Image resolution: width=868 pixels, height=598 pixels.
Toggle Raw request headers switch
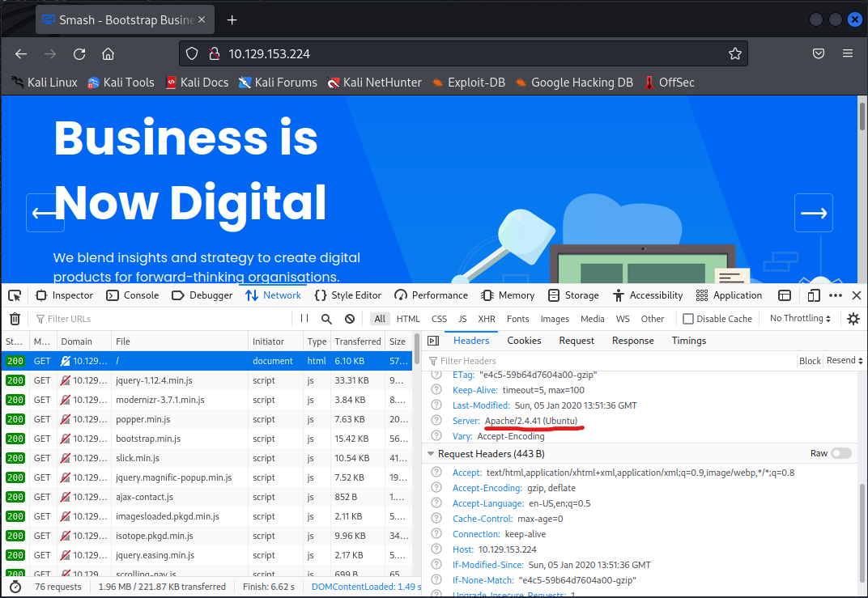[x=840, y=454]
